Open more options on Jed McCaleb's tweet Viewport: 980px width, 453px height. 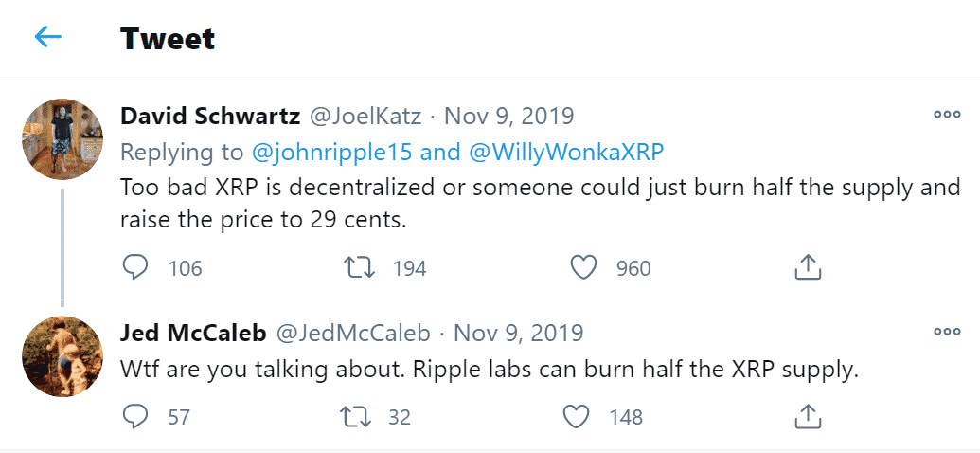click(947, 332)
